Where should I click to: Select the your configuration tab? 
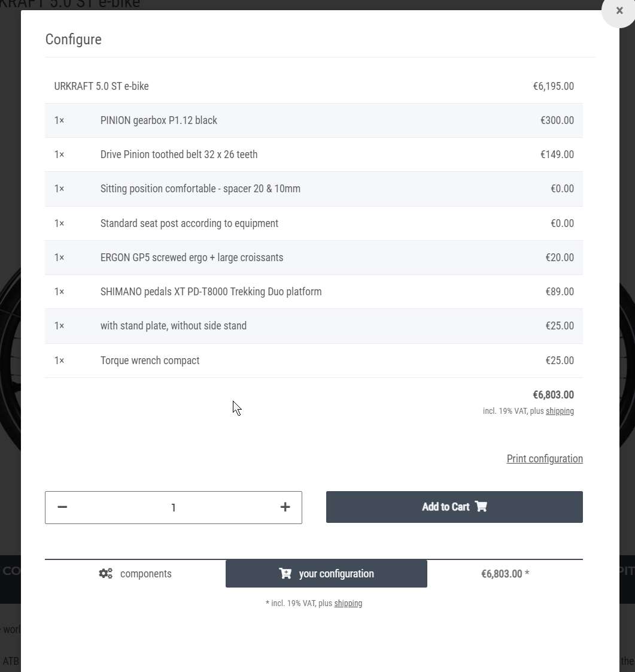[x=326, y=574]
